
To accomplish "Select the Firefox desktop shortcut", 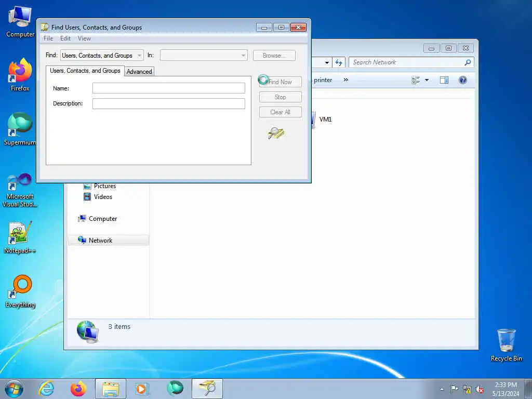I will 20,75.
